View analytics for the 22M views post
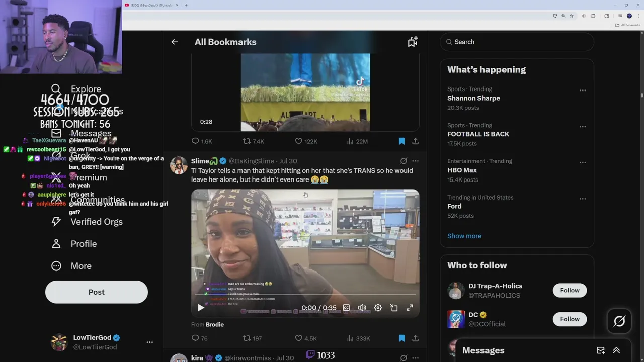This screenshot has height=362, width=644. click(357, 142)
